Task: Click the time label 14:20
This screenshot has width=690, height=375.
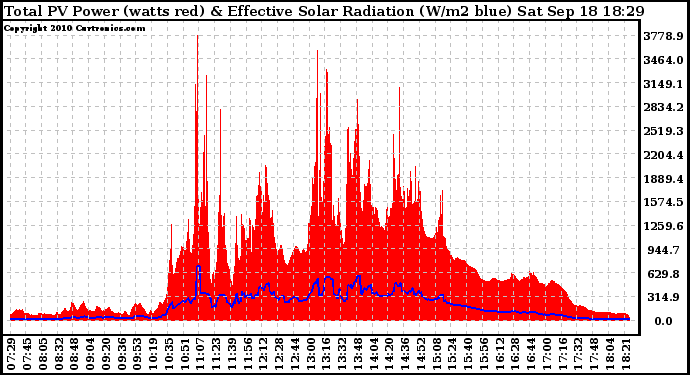Action: point(389,354)
